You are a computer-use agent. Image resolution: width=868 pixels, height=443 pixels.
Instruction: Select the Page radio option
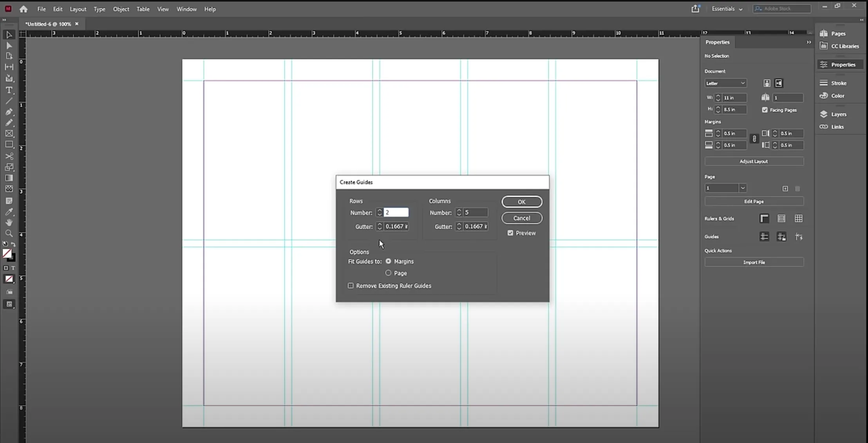point(388,273)
